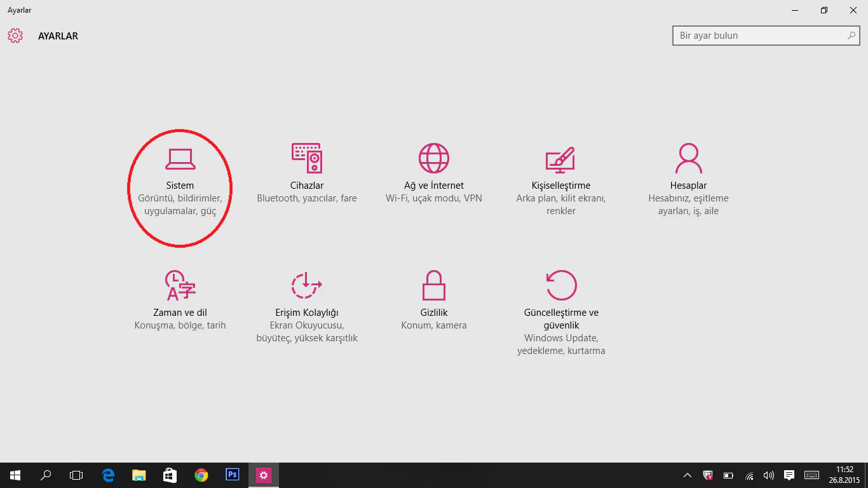Open the Sistem laptop icon

pyautogui.click(x=180, y=159)
